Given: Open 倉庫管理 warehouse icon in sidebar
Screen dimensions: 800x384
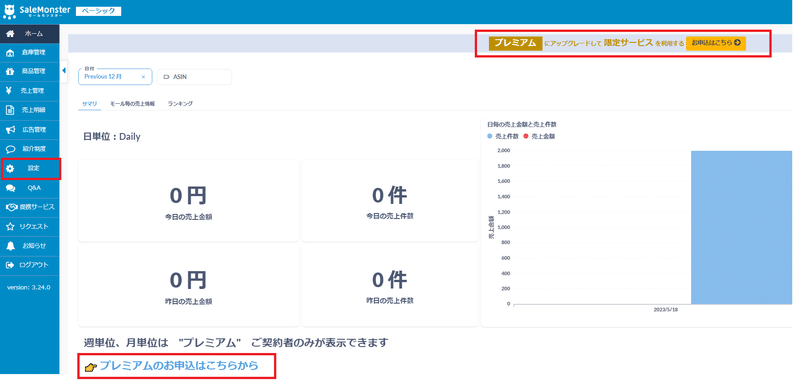Looking at the screenshot, I should click(x=10, y=53).
